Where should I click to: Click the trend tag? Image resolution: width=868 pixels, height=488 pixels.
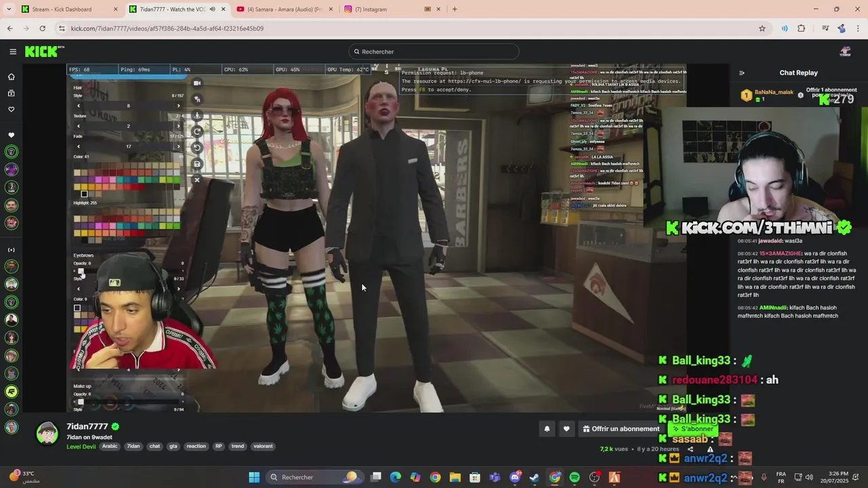click(237, 446)
